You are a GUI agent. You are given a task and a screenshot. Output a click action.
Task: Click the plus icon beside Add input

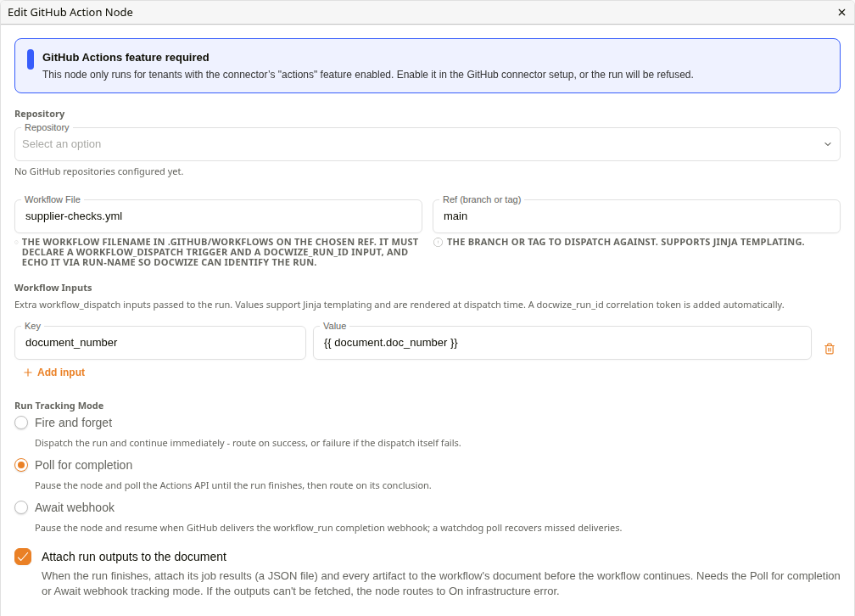pyautogui.click(x=28, y=372)
